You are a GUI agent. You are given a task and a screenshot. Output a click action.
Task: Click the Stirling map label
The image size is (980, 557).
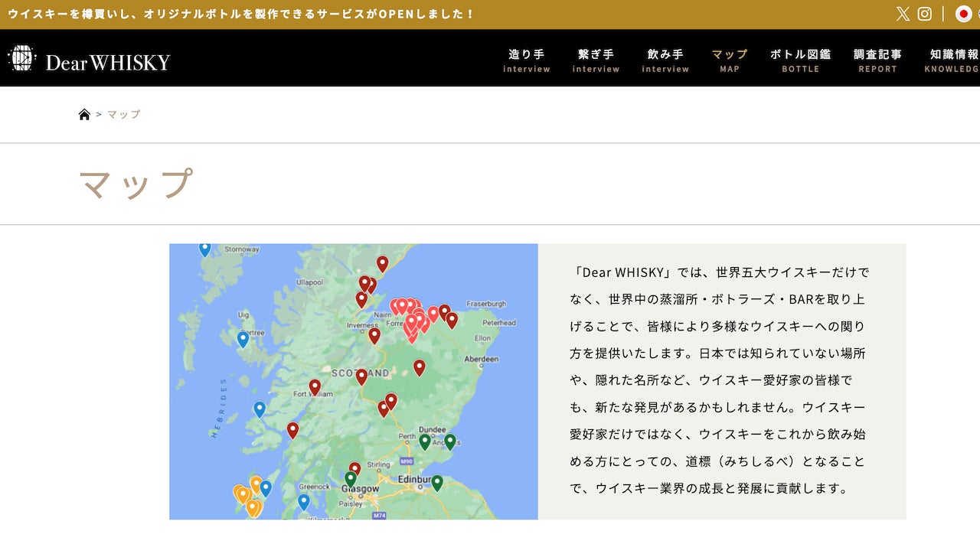tap(379, 464)
